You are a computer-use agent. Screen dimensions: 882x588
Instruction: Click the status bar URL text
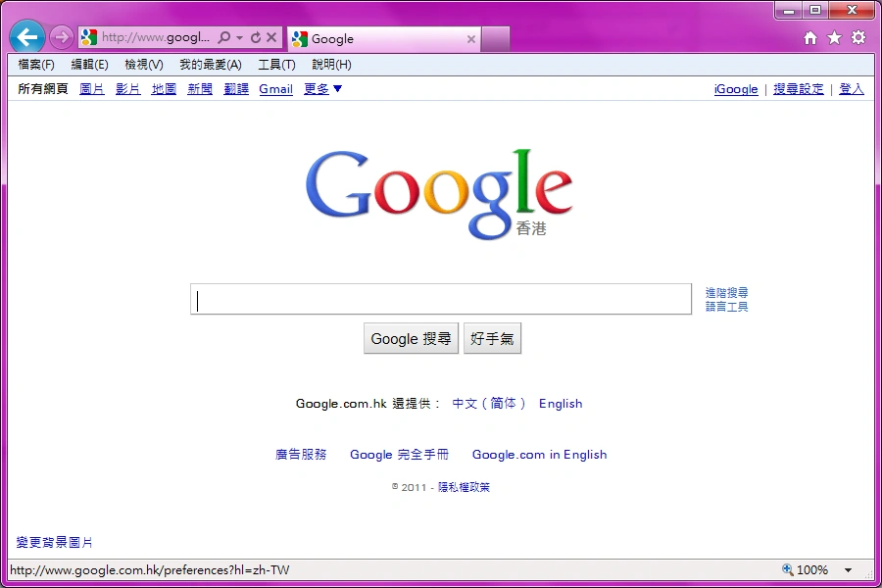(x=150, y=570)
